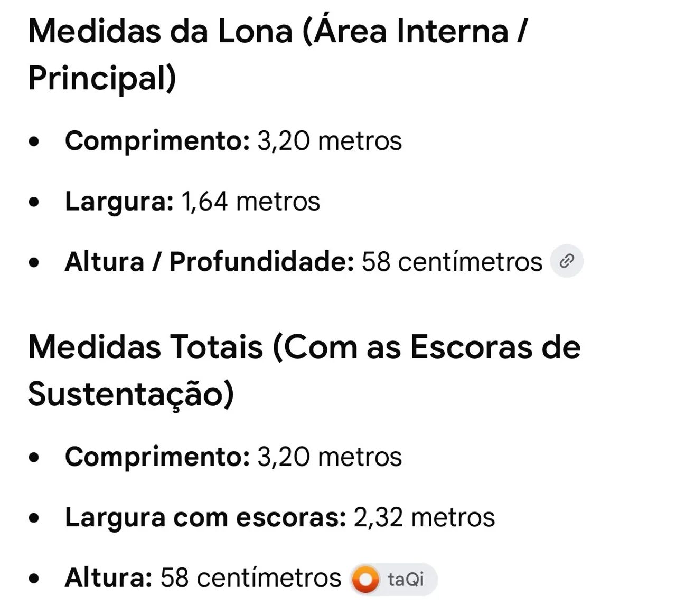Image resolution: width=676 pixels, height=616 pixels.
Task: Select the Medidas Totais heading
Action: pos(304,371)
